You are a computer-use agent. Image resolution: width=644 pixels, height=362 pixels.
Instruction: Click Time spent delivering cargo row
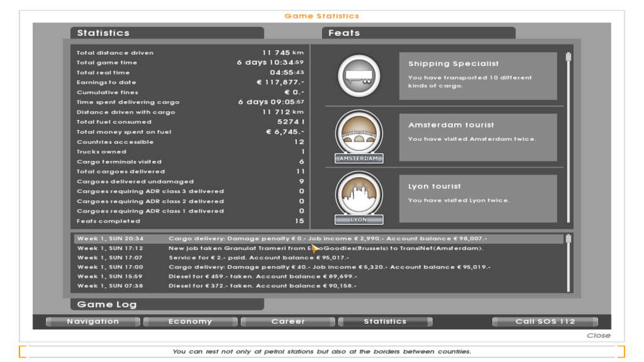pos(190,102)
